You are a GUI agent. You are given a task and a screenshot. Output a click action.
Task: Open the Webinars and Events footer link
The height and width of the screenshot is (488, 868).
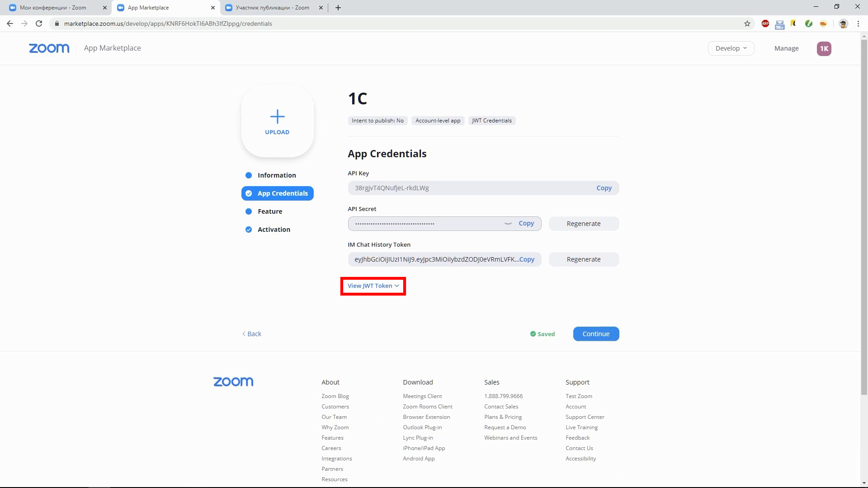point(510,438)
